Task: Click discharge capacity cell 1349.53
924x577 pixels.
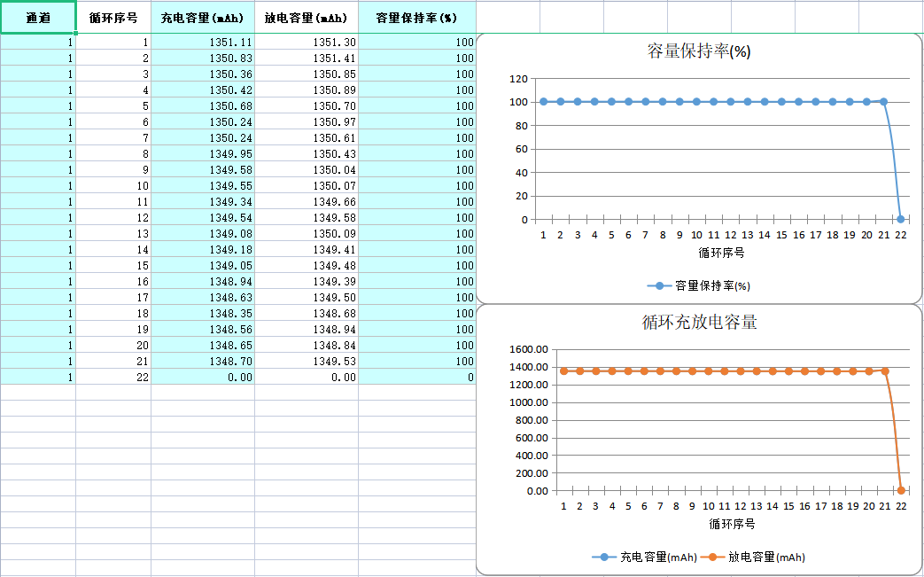Action: tap(307, 360)
